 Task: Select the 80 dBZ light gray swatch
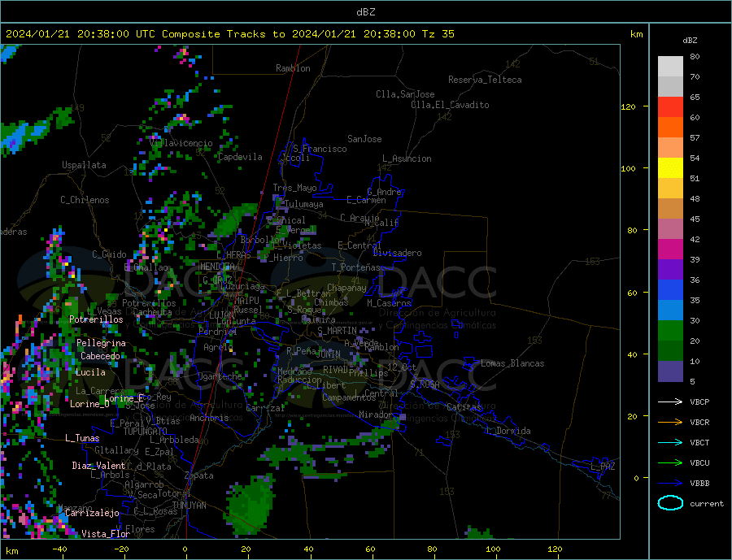pos(670,67)
